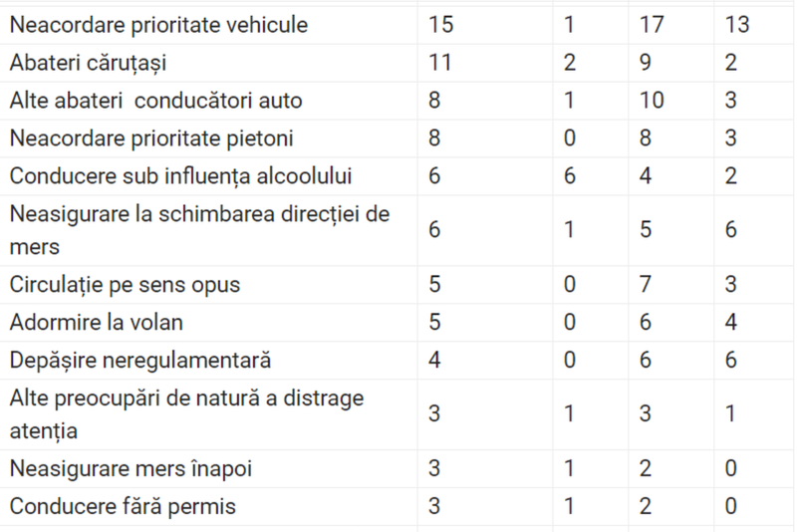Click the "Depășire neregulamentară" cell
797x532 pixels.
coord(140,360)
